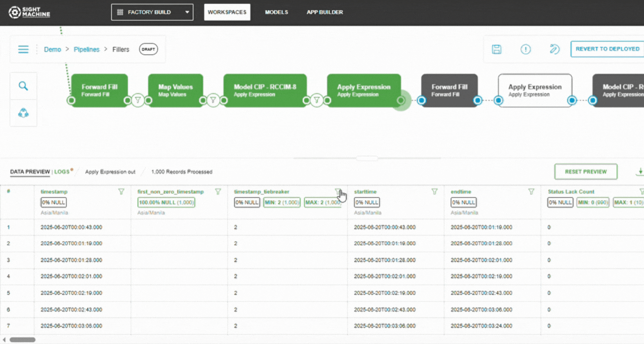Navigate to the Demo breadcrumb link
Image resolution: width=644 pixels, height=344 pixels.
[x=52, y=50]
